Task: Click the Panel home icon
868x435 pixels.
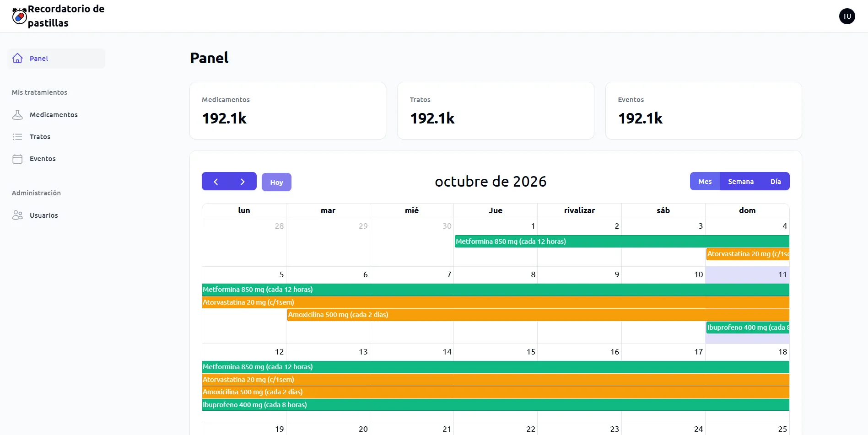Action: point(17,59)
